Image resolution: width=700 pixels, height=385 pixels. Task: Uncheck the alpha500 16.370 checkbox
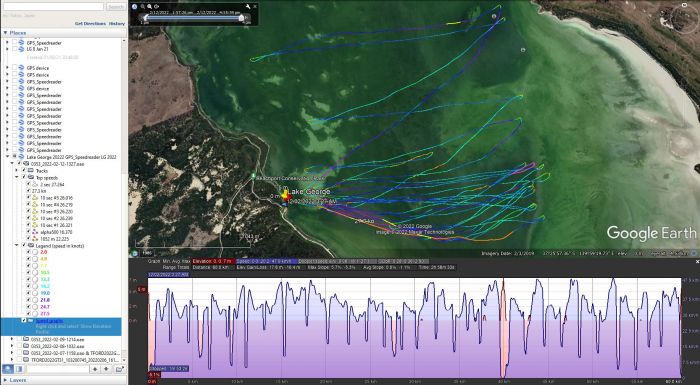point(29,232)
